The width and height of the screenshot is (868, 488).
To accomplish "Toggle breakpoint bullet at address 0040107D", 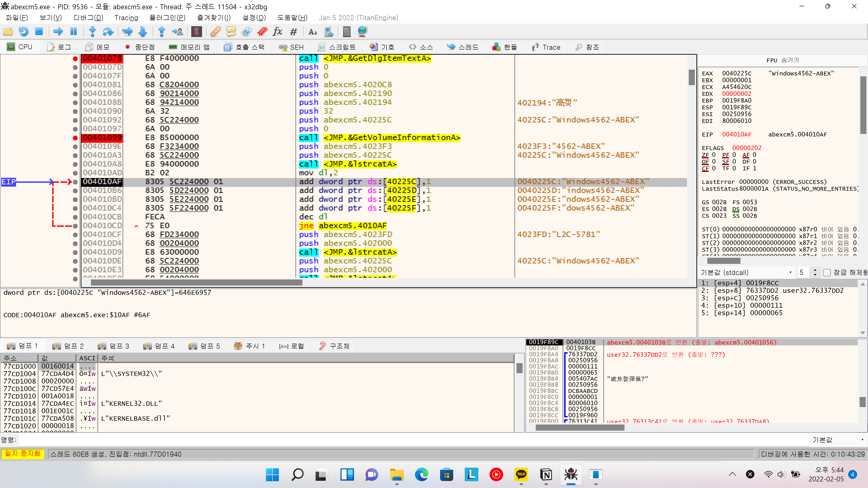I will tap(75, 67).
